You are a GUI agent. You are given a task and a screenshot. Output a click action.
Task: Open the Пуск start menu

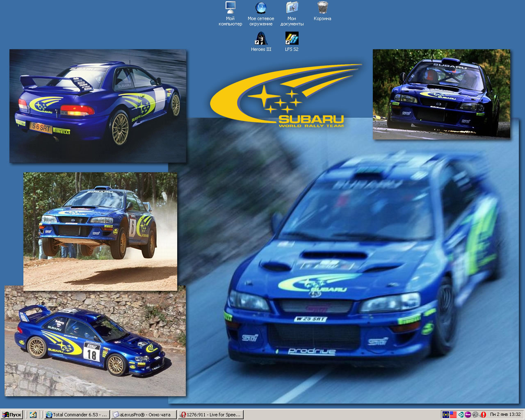pyautogui.click(x=11, y=415)
